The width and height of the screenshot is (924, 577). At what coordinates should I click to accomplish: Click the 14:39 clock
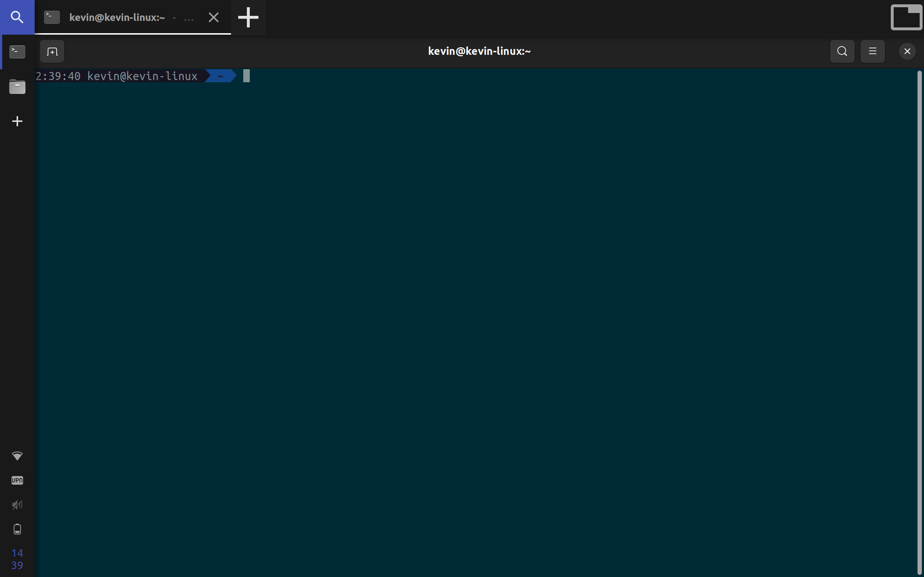click(x=17, y=559)
